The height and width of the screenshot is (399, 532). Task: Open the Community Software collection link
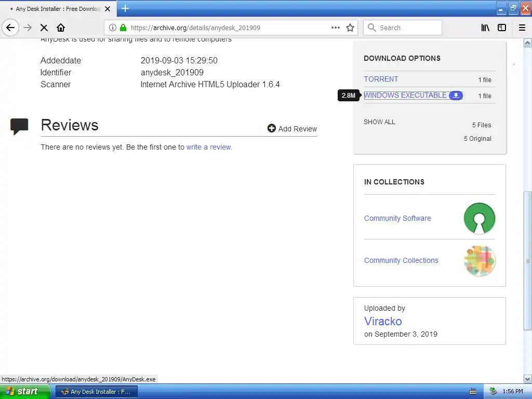(x=397, y=218)
